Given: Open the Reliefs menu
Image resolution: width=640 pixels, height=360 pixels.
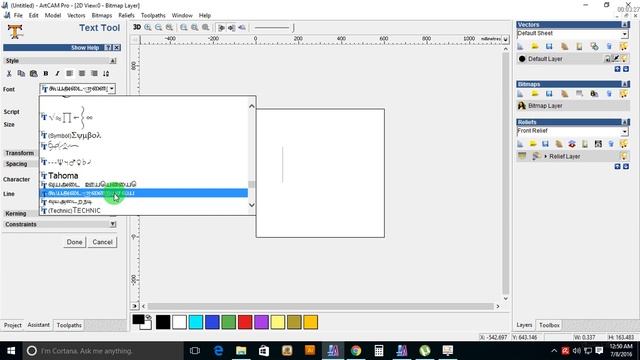Looking at the screenshot, I should (126, 16).
